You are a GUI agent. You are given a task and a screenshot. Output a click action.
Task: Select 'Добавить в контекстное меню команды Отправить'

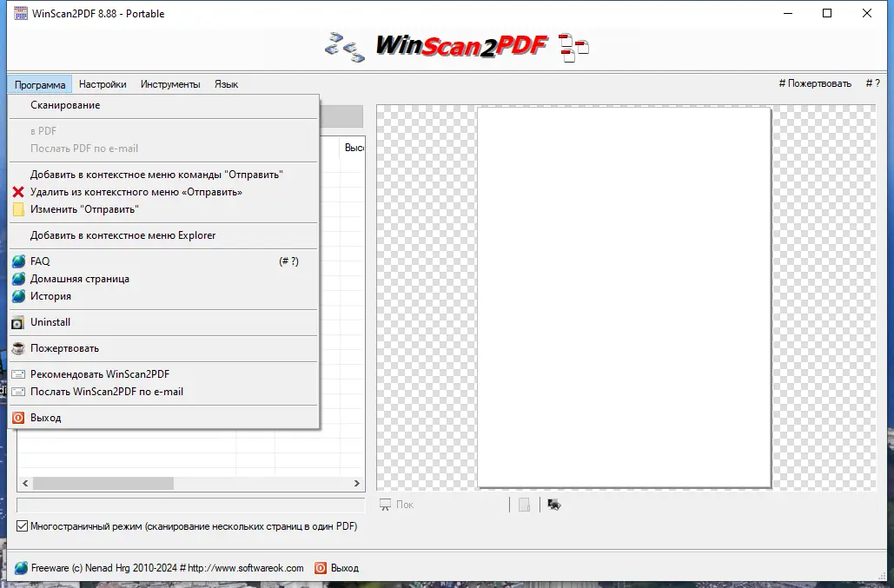163,175
